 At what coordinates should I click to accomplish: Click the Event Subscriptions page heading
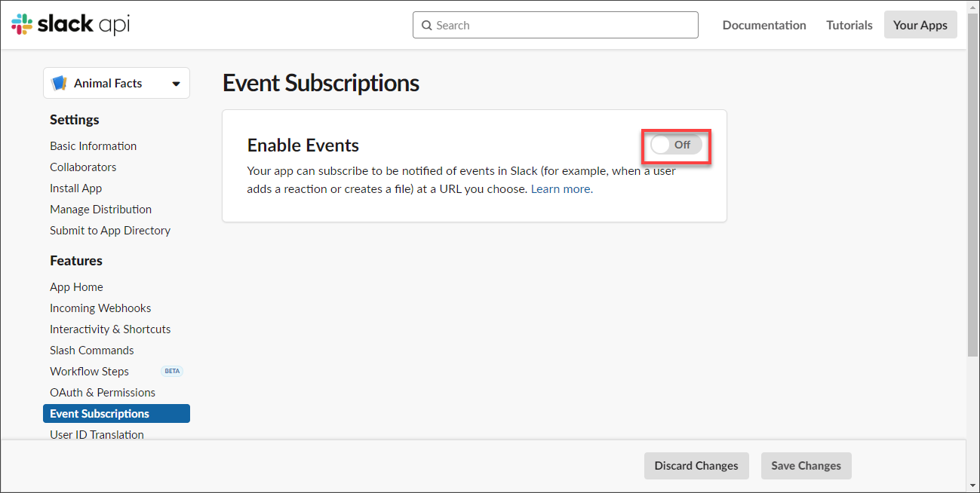click(321, 83)
